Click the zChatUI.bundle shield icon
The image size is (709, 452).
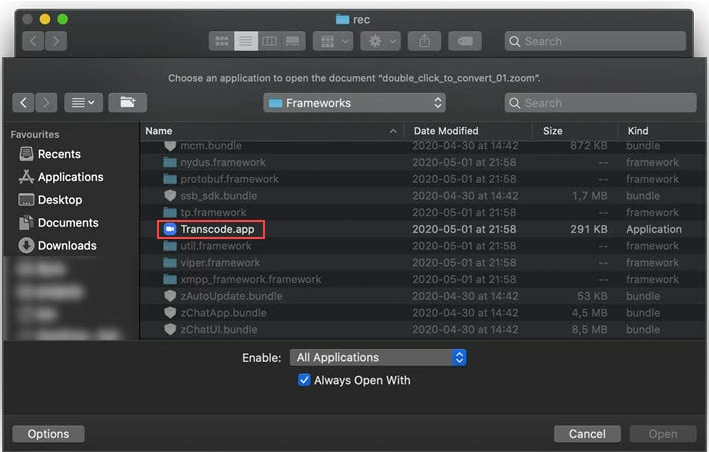click(x=170, y=330)
